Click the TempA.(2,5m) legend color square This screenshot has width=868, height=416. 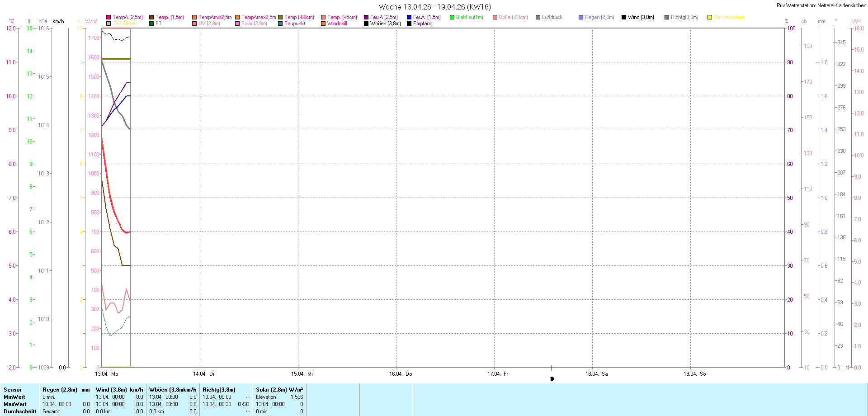tap(108, 17)
